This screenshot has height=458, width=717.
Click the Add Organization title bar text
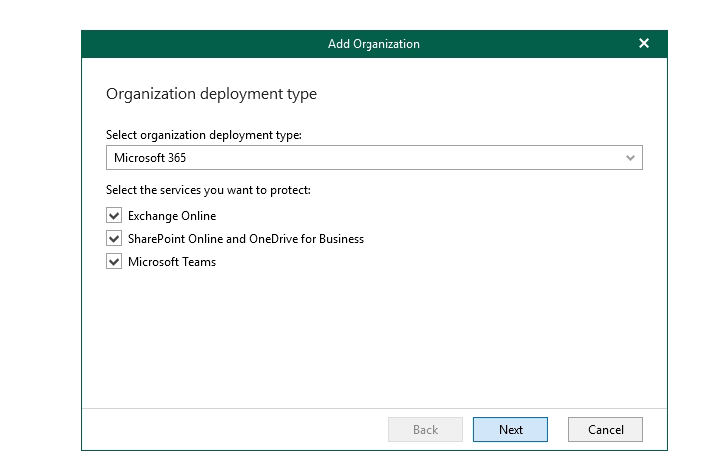point(374,44)
